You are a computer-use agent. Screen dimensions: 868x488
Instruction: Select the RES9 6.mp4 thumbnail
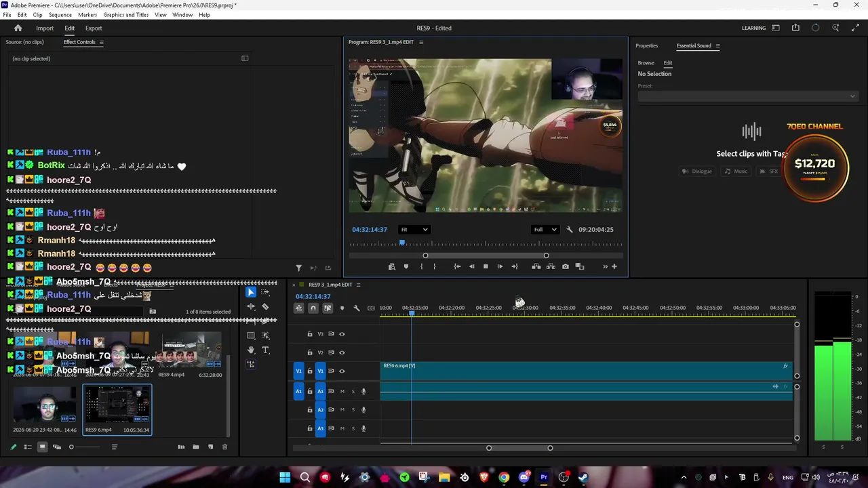(x=117, y=405)
